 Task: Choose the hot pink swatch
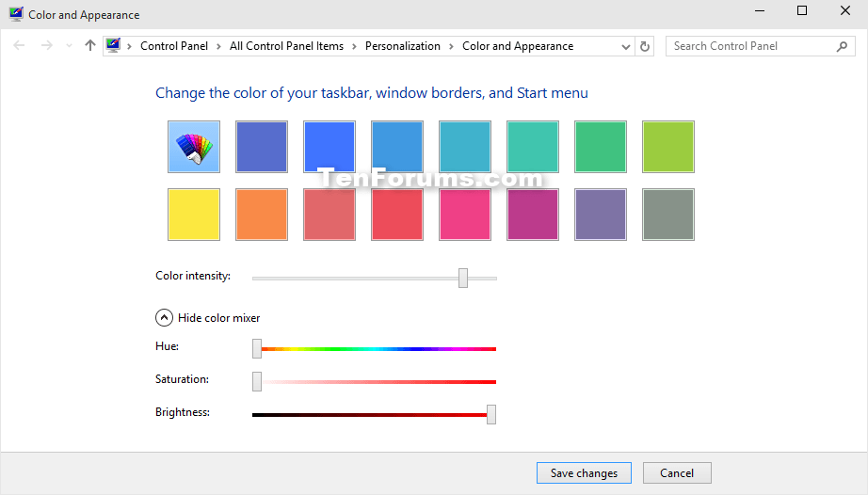465,215
